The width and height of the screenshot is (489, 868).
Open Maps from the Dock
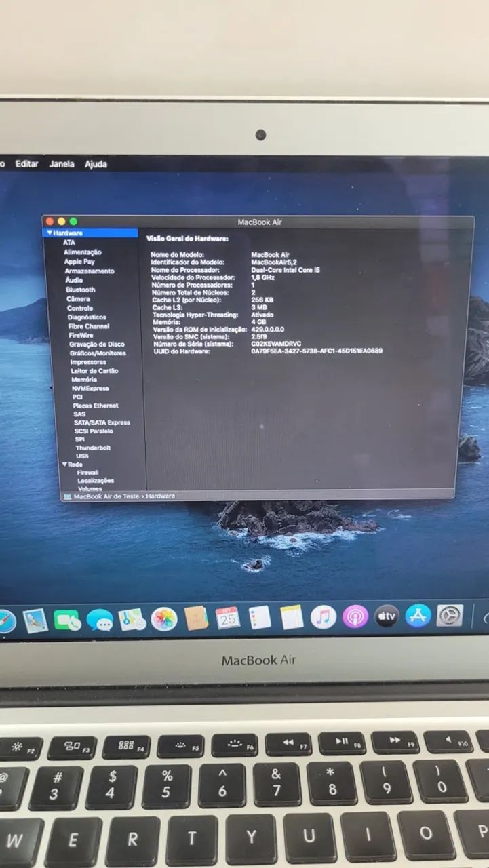(x=132, y=619)
